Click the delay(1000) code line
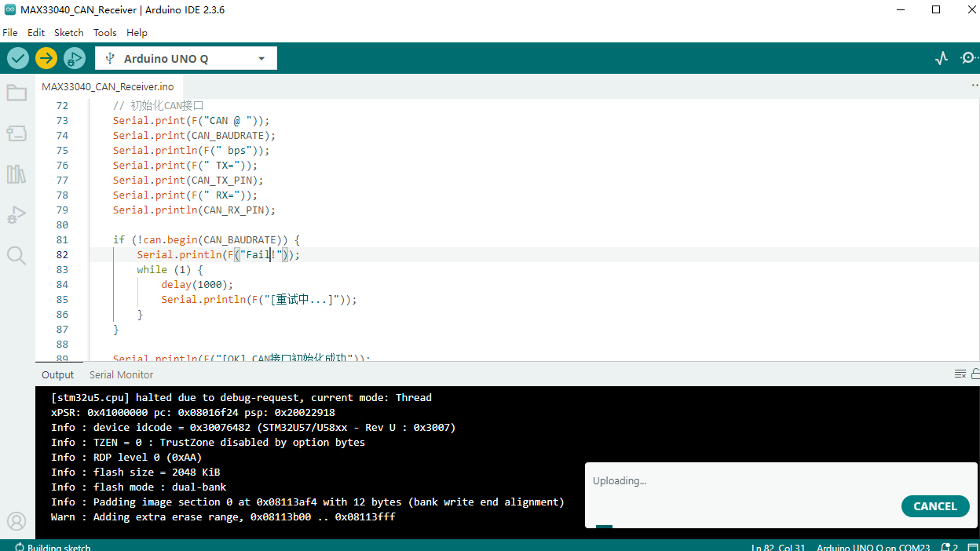This screenshot has width=980, height=551. pos(197,285)
